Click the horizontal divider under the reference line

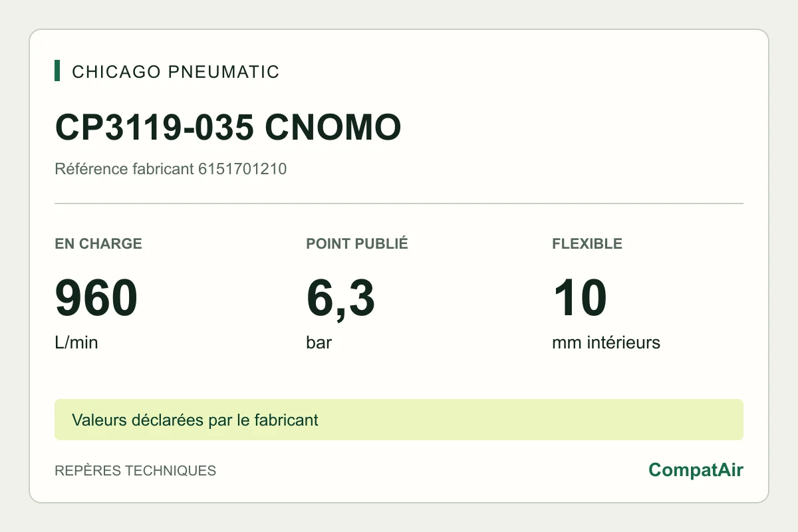tap(399, 203)
